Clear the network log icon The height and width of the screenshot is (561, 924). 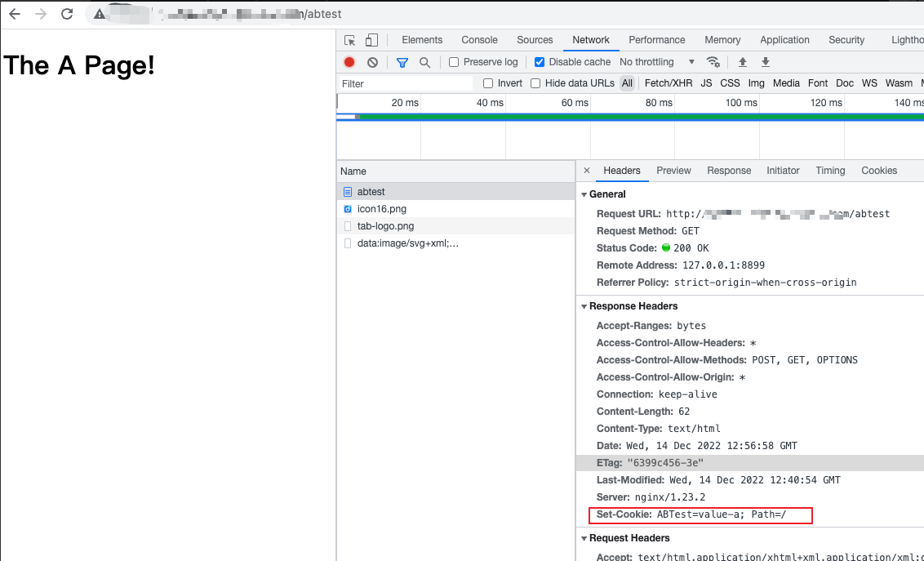tap(372, 62)
